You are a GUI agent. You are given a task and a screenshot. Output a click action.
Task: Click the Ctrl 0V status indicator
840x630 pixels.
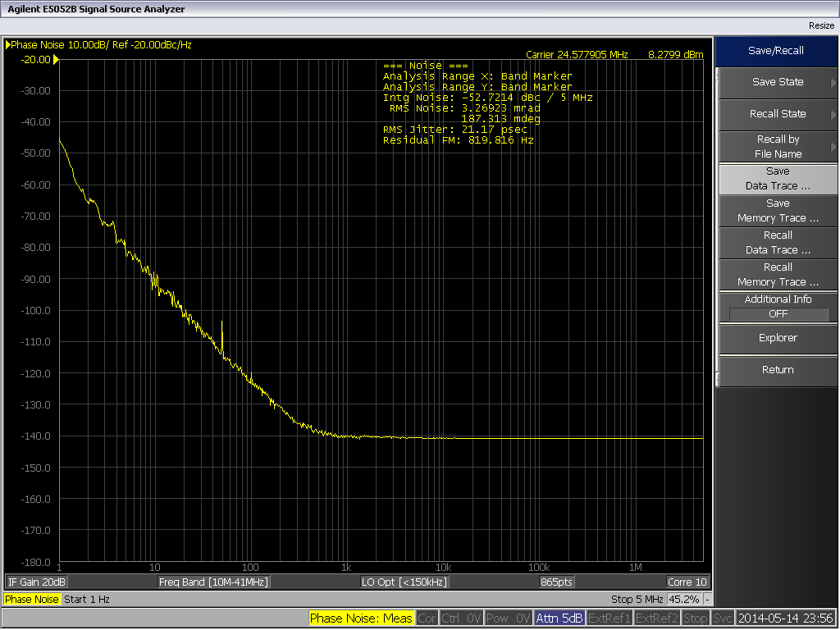461,619
